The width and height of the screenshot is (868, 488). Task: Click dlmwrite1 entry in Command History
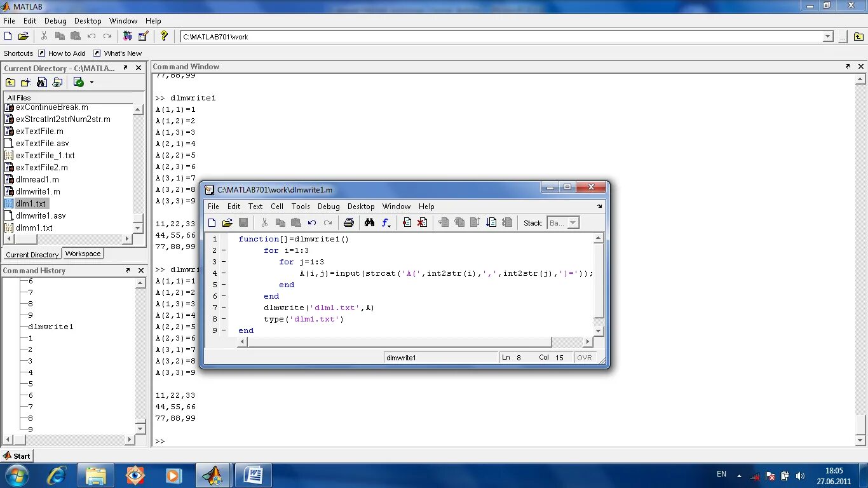pos(51,327)
